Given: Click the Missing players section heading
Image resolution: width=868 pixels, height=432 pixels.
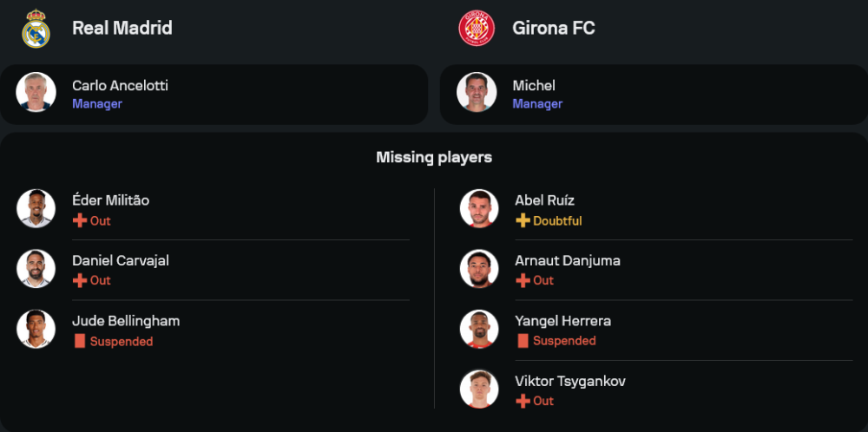Looking at the screenshot, I should (x=434, y=157).
